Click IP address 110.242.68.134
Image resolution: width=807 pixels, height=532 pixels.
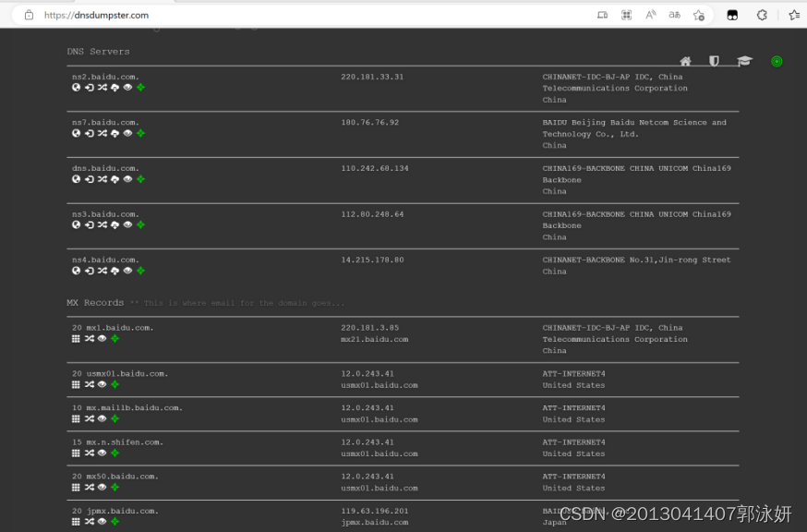(375, 168)
